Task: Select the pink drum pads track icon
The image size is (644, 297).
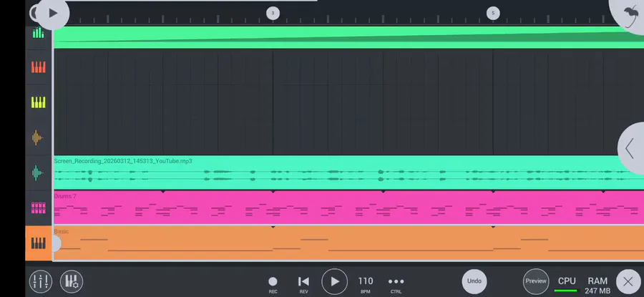Action: pos(38,208)
